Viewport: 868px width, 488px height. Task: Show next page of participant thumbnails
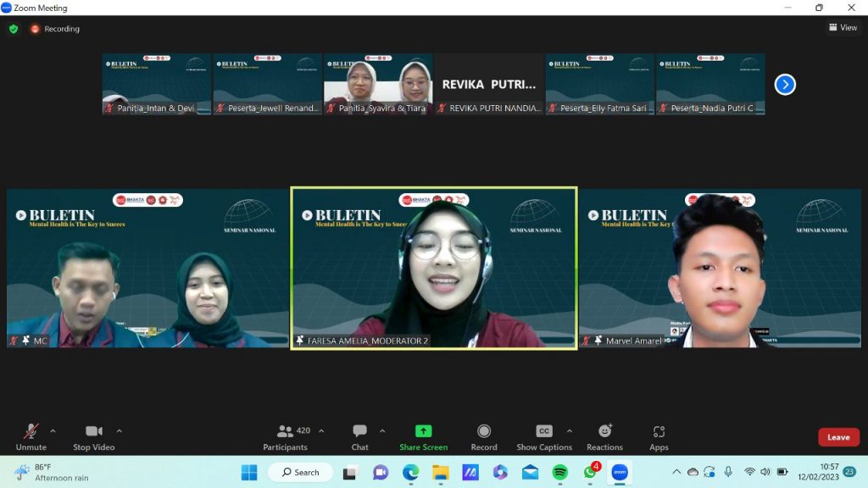pyautogui.click(x=785, y=85)
